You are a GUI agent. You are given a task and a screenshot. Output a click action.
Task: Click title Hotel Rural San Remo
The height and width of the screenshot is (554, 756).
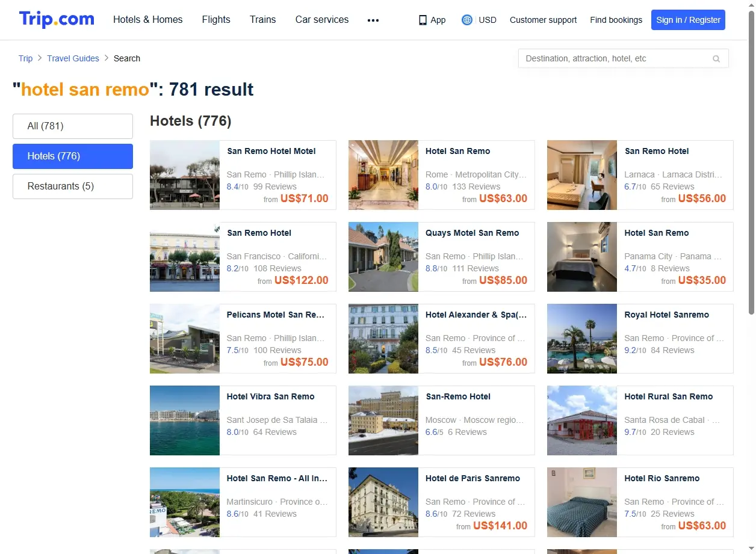tap(668, 397)
